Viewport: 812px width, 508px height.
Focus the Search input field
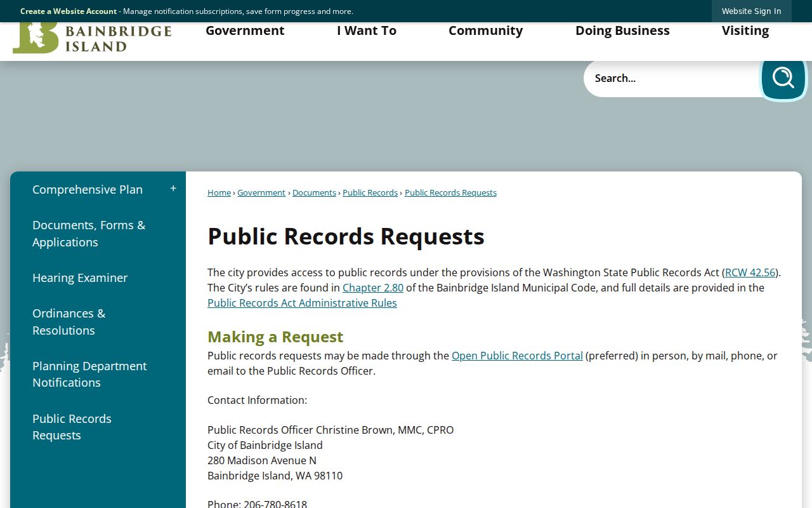pos(672,78)
